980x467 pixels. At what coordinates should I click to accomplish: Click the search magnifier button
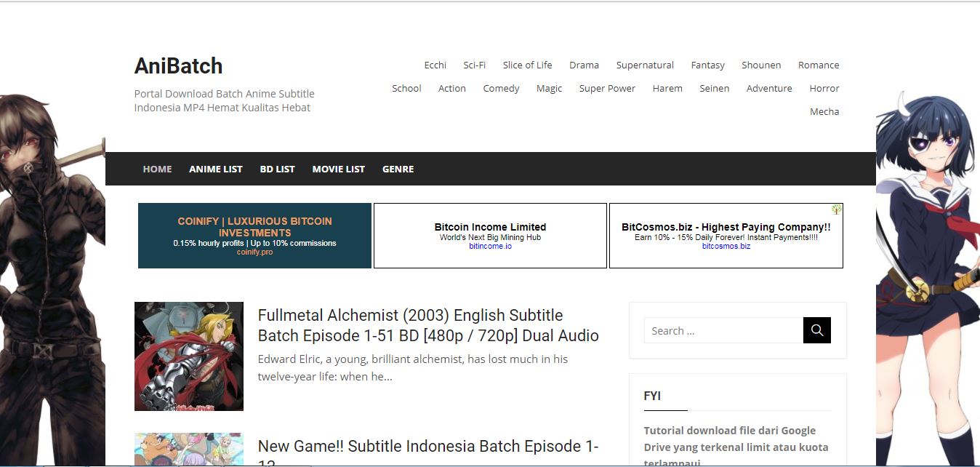coord(817,330)
